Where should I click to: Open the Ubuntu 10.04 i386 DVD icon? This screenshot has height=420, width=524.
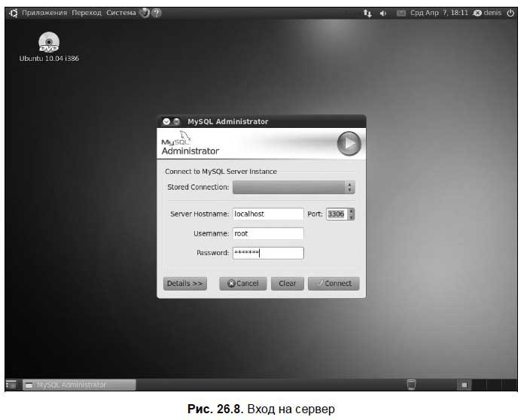pos(49,44)
